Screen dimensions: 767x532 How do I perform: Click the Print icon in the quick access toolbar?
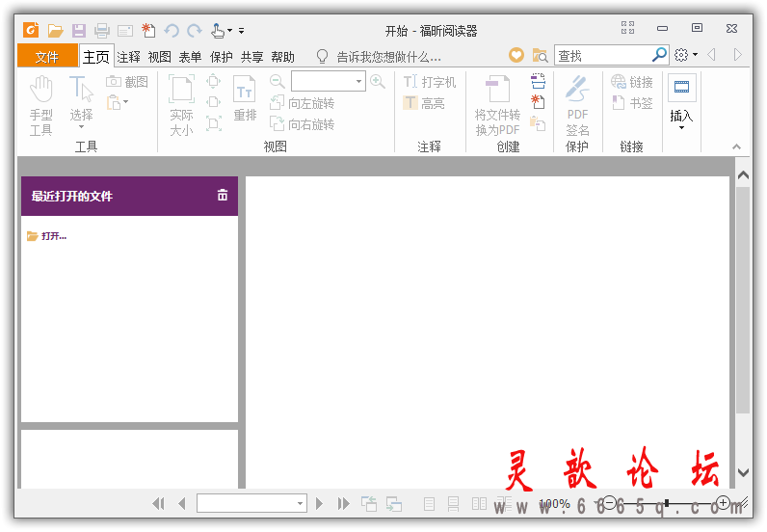pos(102,31)
